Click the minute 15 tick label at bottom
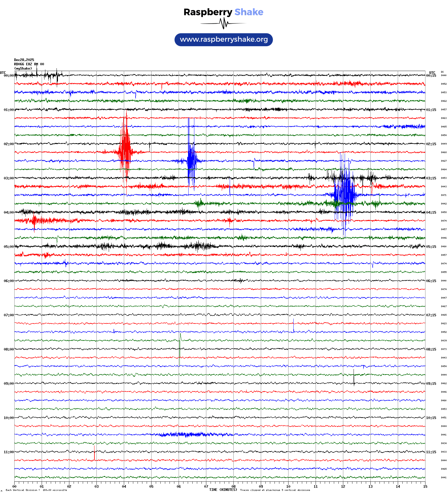This screenshot has width=448, height=494. click(425, 487)
